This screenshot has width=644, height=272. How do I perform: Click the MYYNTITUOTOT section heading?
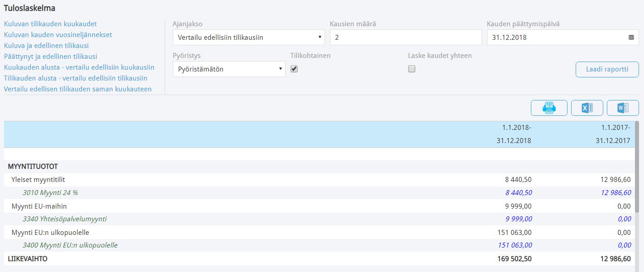[33, 167]
